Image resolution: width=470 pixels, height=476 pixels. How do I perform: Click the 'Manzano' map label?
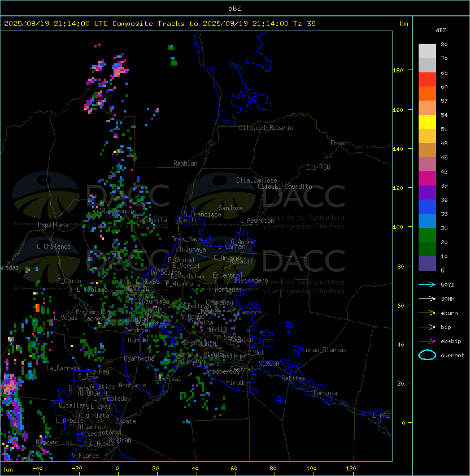coord(47,442)
